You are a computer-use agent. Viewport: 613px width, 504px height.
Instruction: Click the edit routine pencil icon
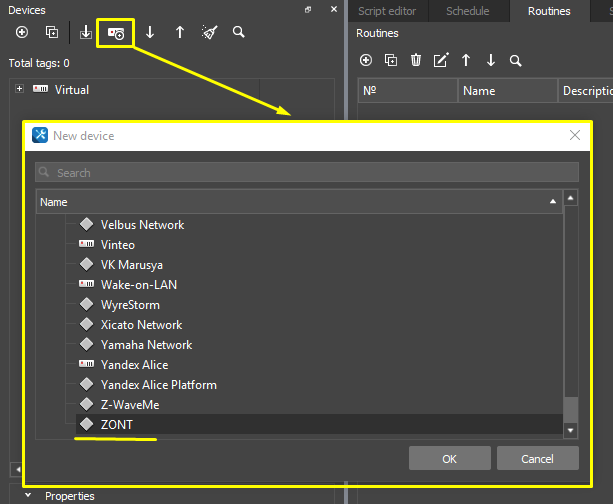tap(440, 60)
